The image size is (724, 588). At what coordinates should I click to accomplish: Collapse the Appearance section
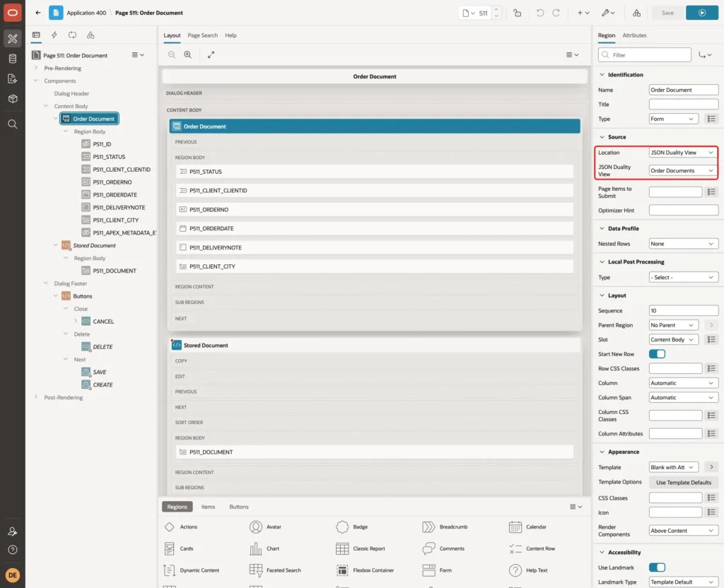(602, 452)
